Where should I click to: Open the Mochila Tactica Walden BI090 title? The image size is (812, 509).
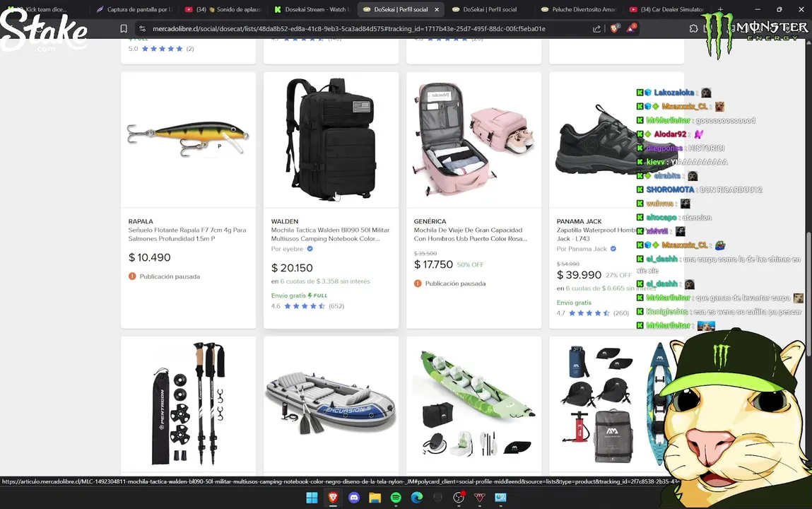tap(330, 234)
